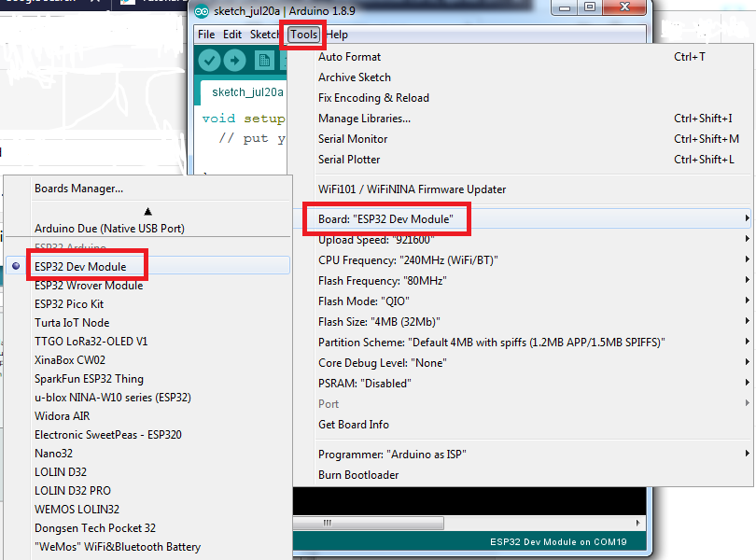Click status text ESP32 Dev Module on COM19
Viewport: 756px width, 560px height.
coord(558,542)
